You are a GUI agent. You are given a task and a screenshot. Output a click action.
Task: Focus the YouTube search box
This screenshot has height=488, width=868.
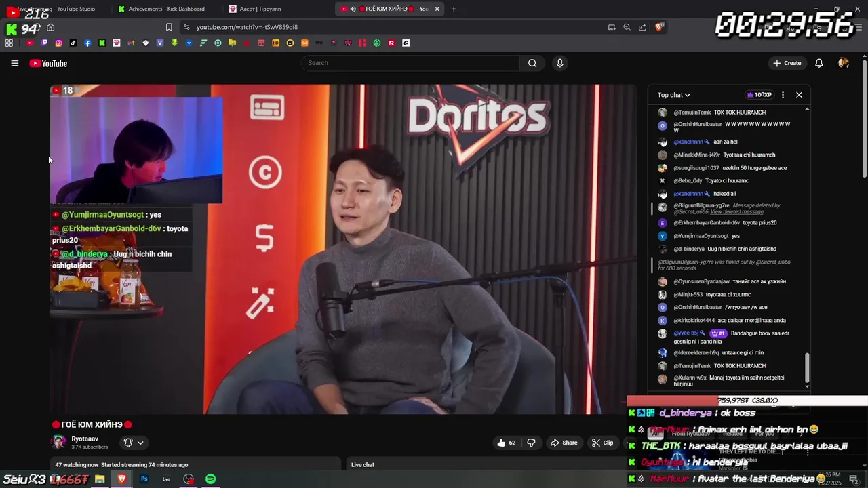coord(411,63)
